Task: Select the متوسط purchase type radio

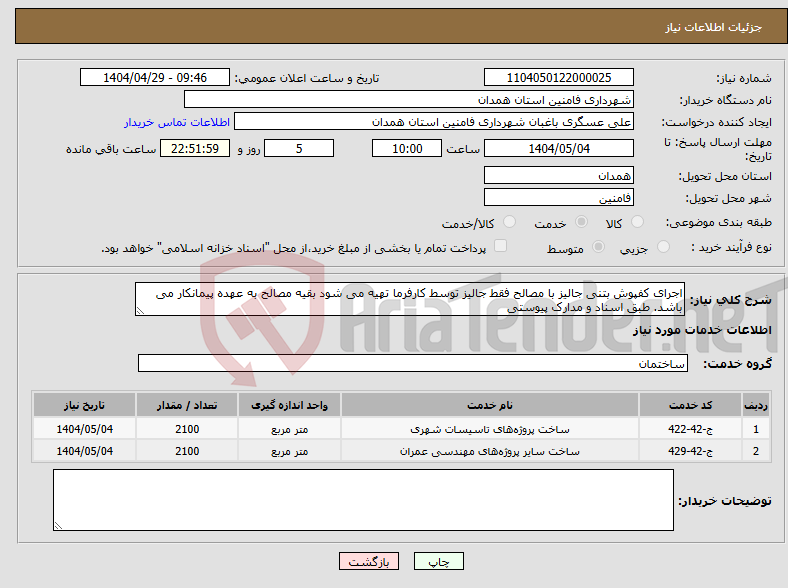Action: click(x=598, y=246)
